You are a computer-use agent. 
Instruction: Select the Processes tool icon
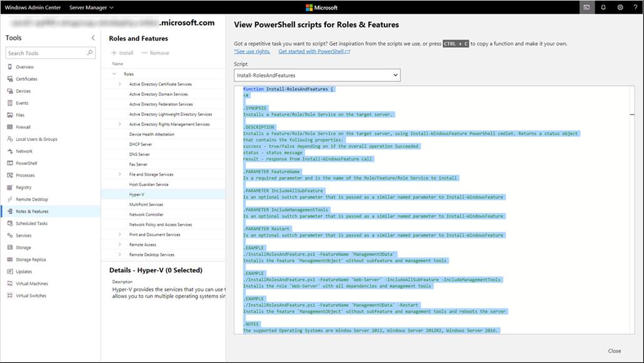tap(10, 175)
